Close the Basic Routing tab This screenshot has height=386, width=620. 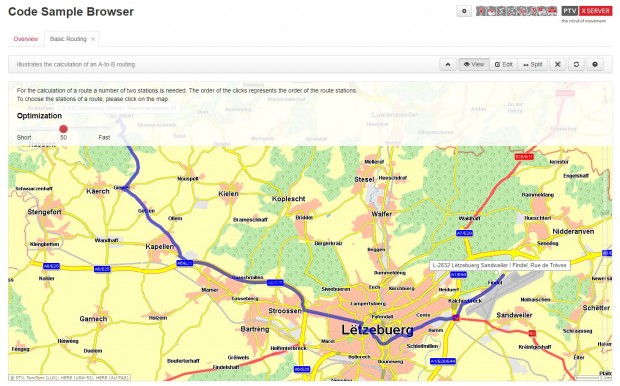(x=93, y=39)
